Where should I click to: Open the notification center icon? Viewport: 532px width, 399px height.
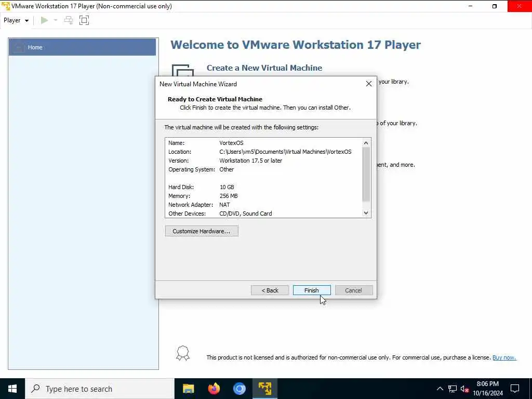coord(515,389)
